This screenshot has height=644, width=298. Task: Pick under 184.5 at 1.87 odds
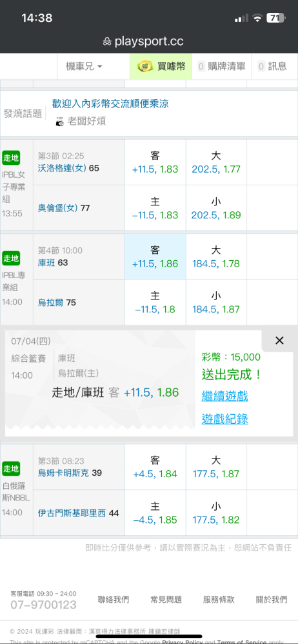coord(216,302)
